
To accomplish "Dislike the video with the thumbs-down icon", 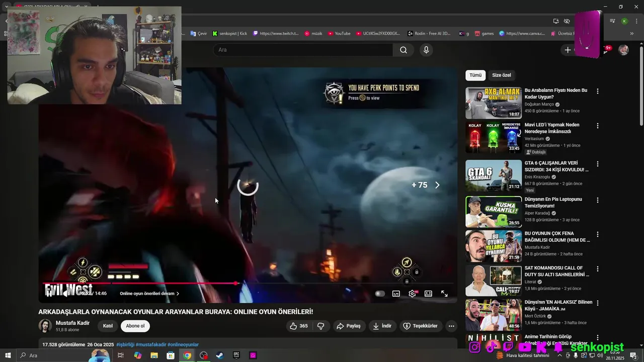I will pos(320,326).
